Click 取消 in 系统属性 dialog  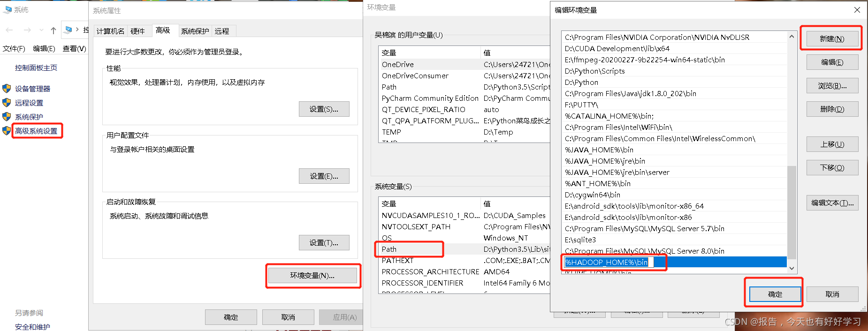pyautogui.click(x=288, y=317)
